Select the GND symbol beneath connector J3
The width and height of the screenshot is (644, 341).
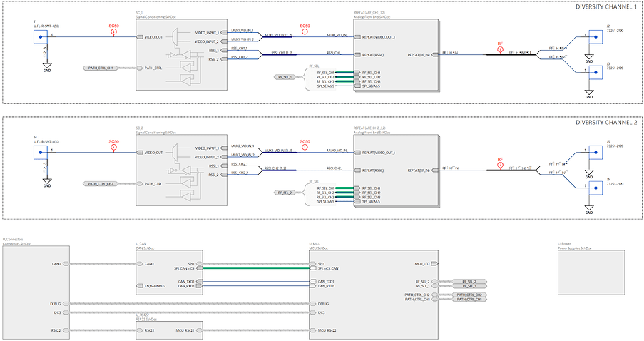point(589,94)
